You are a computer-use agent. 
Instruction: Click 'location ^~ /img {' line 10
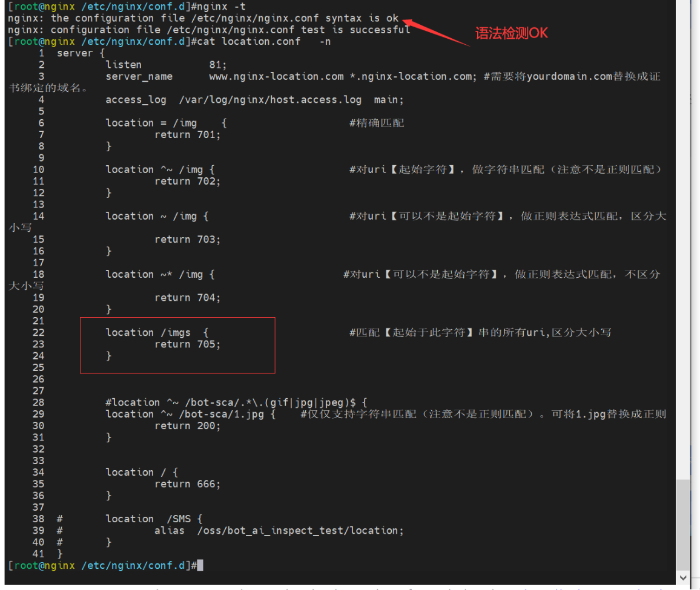[x=160, y=169]
